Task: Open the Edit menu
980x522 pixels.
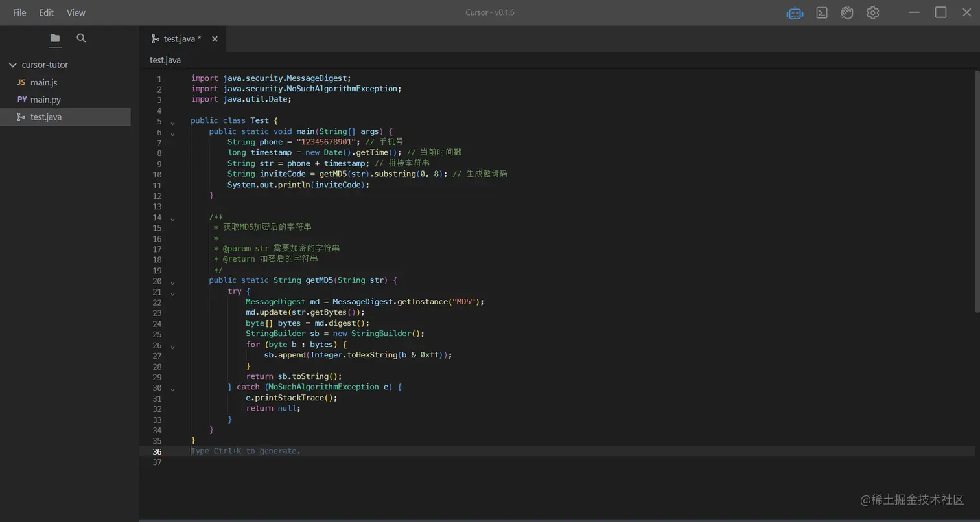Action: click(46, 12)
